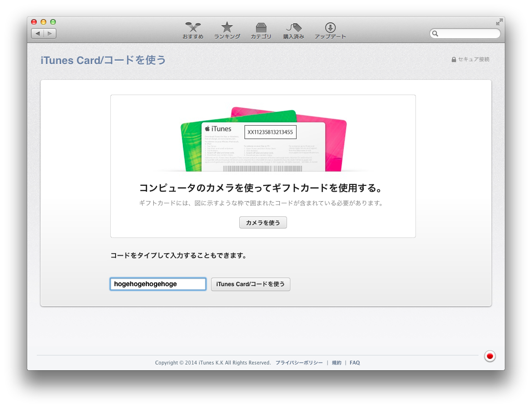This screenshot has height=408, width=532.
Task: Click the セキュア接続 text
Action: coord(474,59)
